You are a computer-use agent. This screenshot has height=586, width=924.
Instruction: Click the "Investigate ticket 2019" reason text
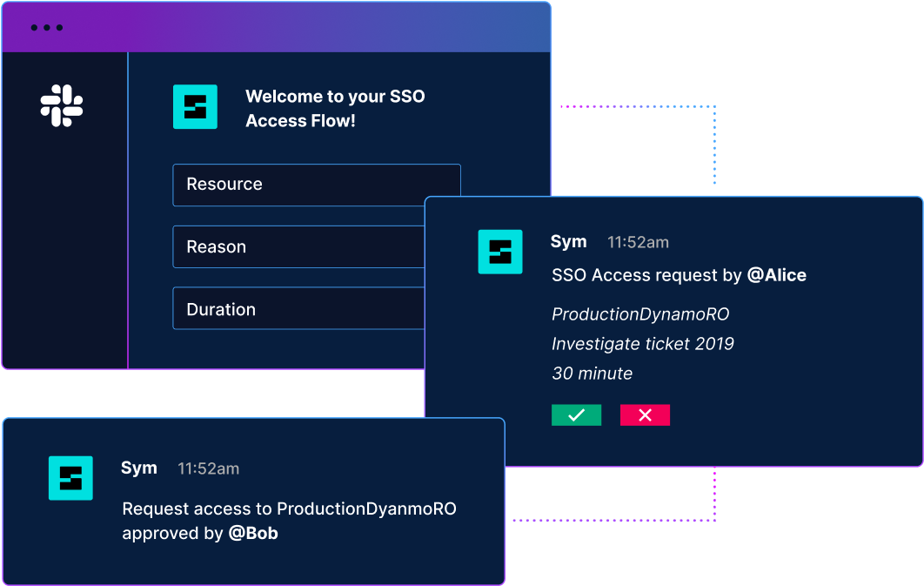[643, 344]
